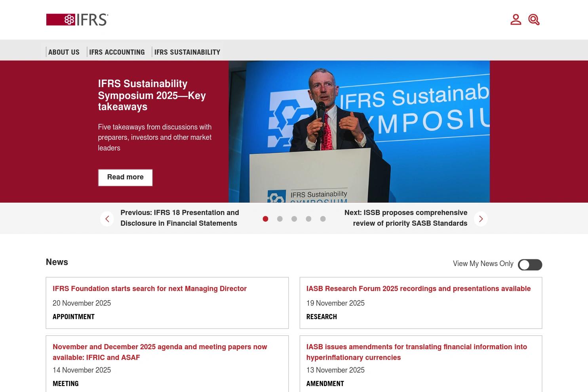Click Read more on Symposium banner

pyautogui.click(x=125, y=177)
